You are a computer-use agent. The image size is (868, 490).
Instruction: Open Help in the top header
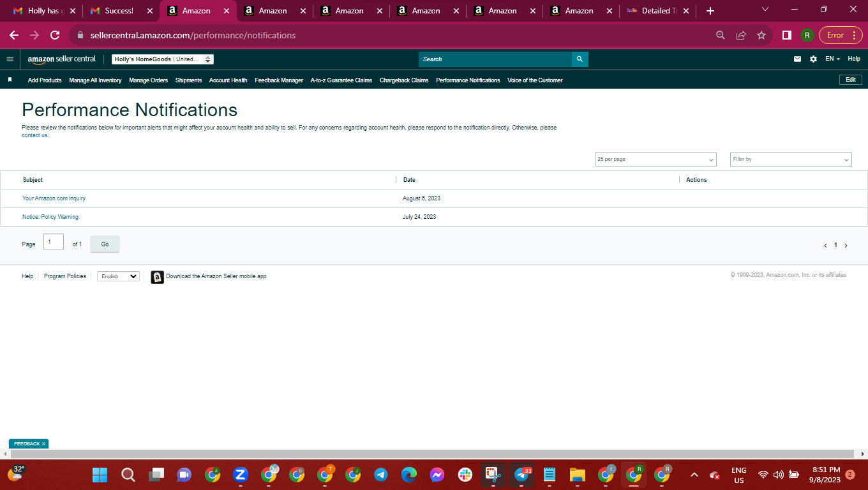pos(854,59)
